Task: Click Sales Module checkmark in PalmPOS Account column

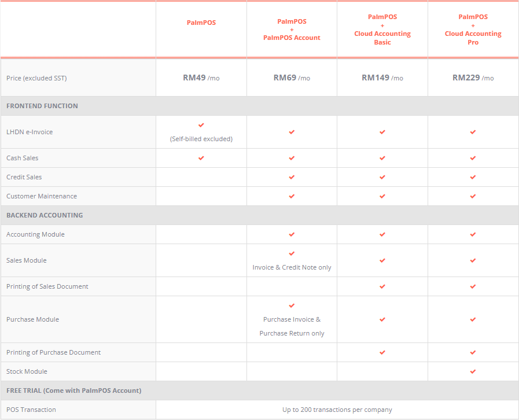Action: (292, 253)
